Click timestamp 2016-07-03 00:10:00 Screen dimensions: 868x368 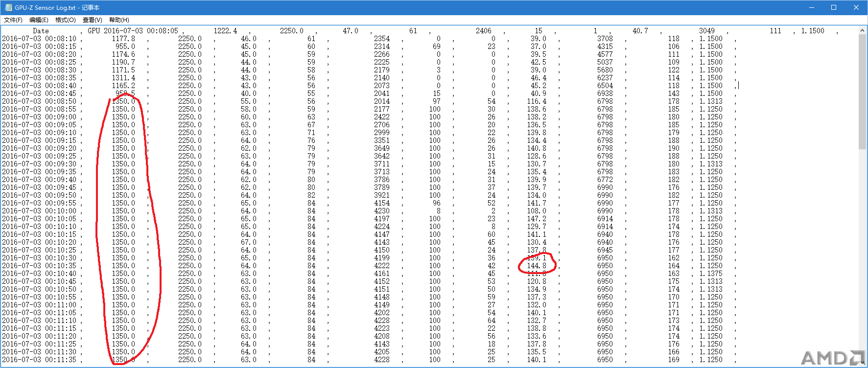(39, 211)
